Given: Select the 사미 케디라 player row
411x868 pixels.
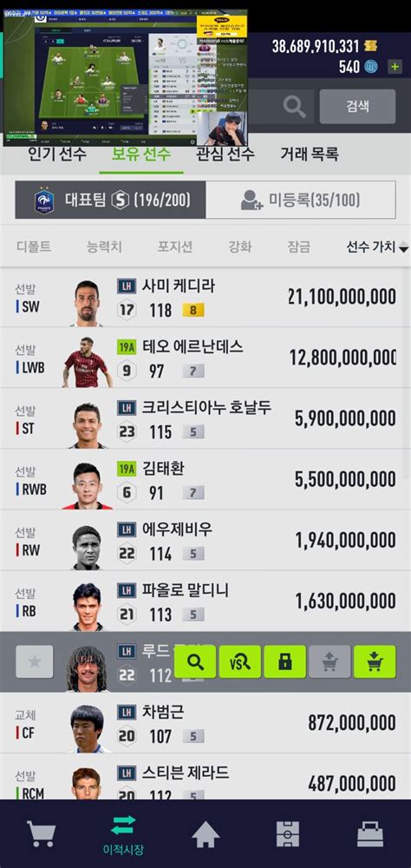Looking at the screenshot, I should point(205,297).
